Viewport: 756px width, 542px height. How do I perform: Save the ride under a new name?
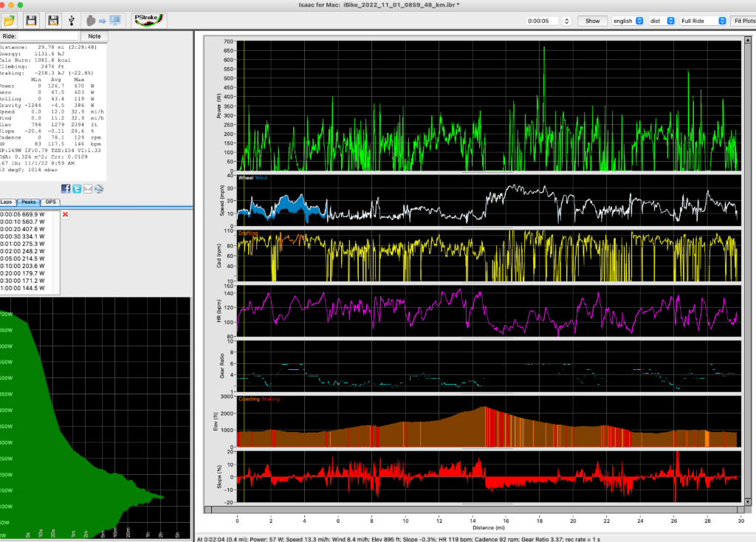click(x=52, y=20)
